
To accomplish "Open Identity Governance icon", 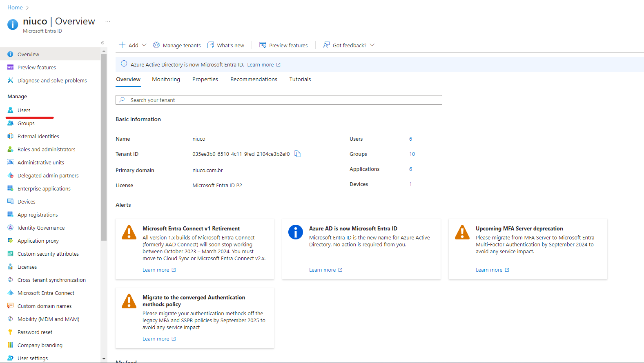I will tap(11, 228).
